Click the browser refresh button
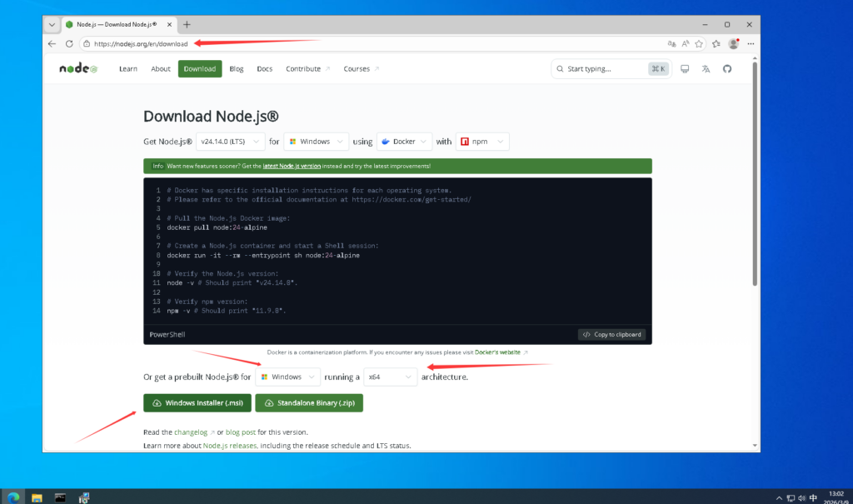The height and width of the screenshot is (504, 853). click(x=68, y=43)
